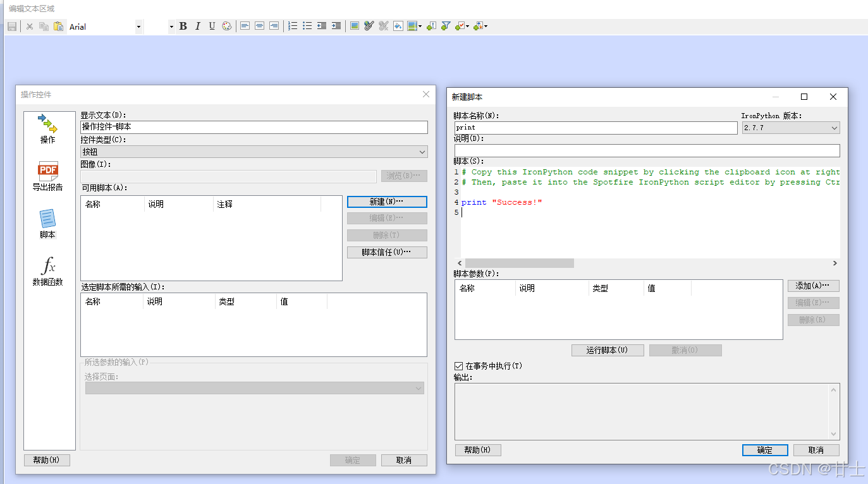Click the 运行脚本(U) button
868x484 pixels.
pyautogui.click(x=608, y=350)
